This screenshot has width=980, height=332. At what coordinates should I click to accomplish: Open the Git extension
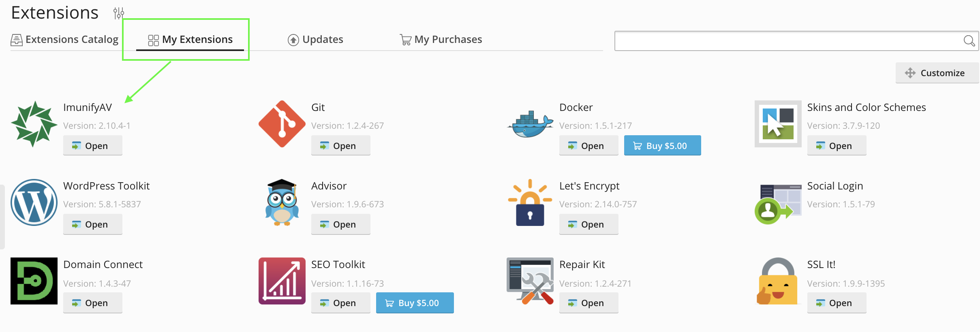341,145
